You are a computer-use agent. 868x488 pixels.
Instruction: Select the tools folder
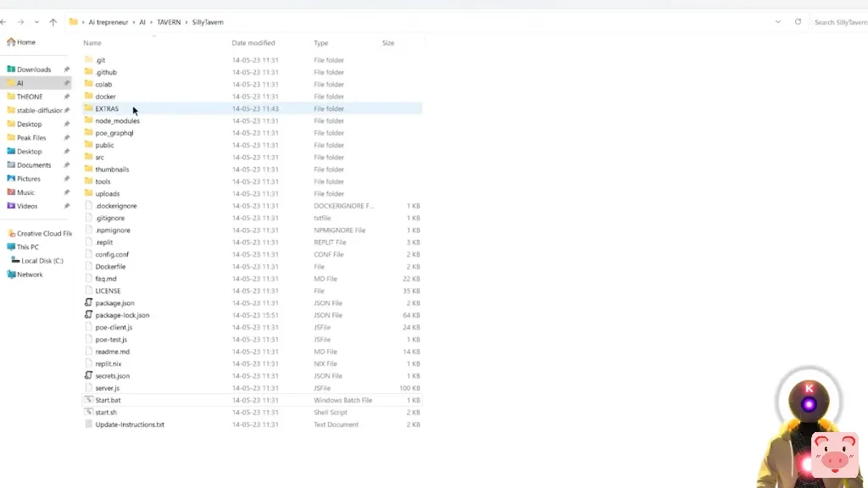point(103,181)
